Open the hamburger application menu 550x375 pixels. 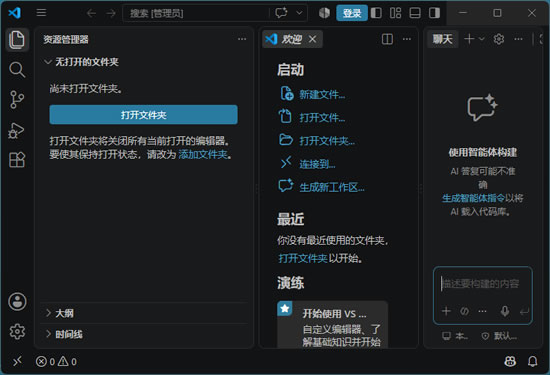point(41,13)
